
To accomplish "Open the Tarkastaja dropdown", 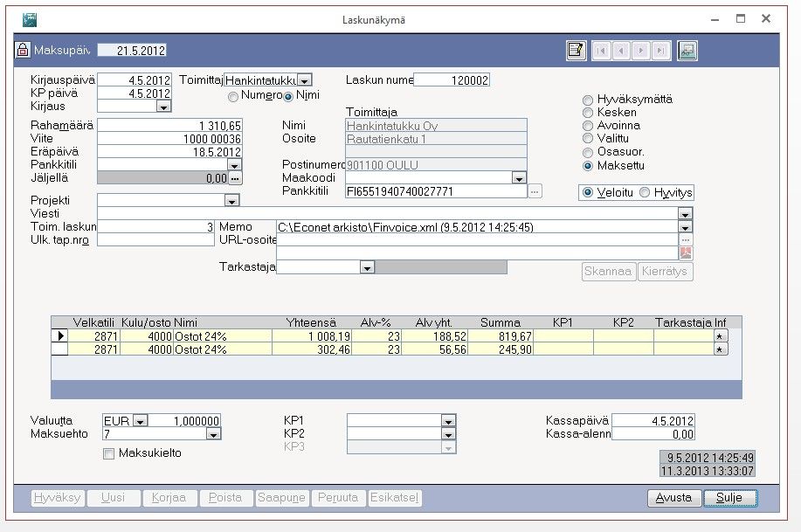I will [x=367, y=267].
